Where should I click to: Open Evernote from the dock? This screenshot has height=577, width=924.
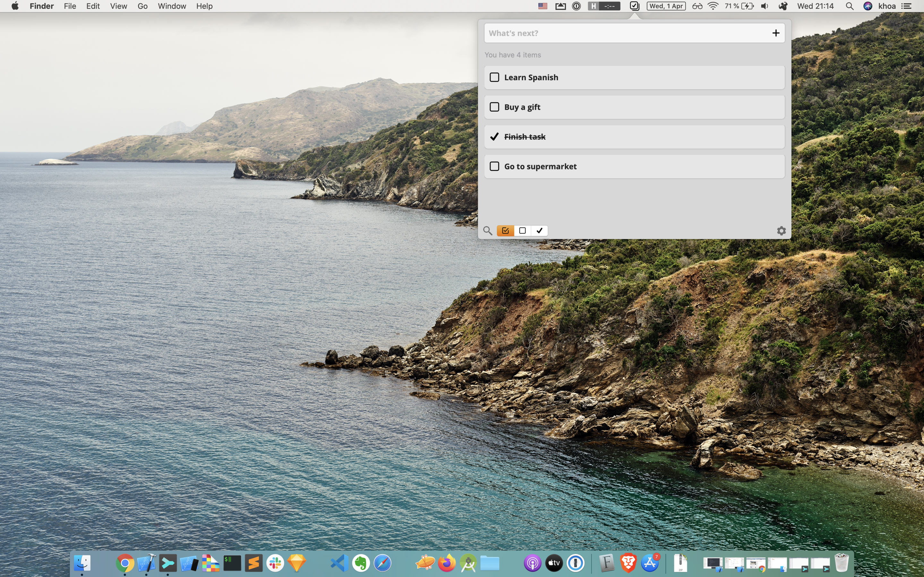tap(361, 563)
